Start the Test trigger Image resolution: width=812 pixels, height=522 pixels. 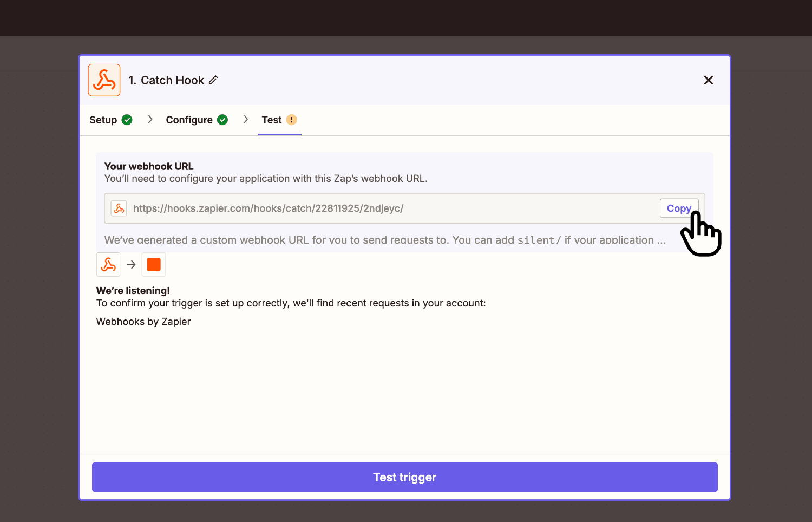click(405, 477)
